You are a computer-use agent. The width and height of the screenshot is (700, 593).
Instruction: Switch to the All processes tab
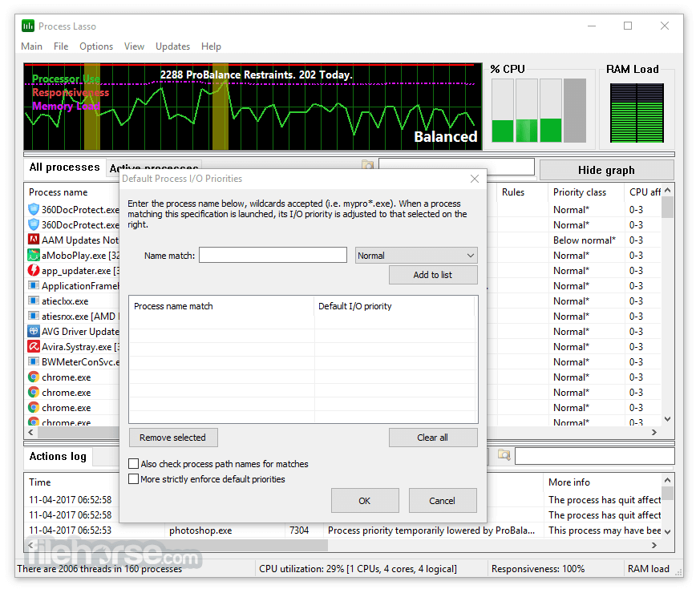click(64, 167)
